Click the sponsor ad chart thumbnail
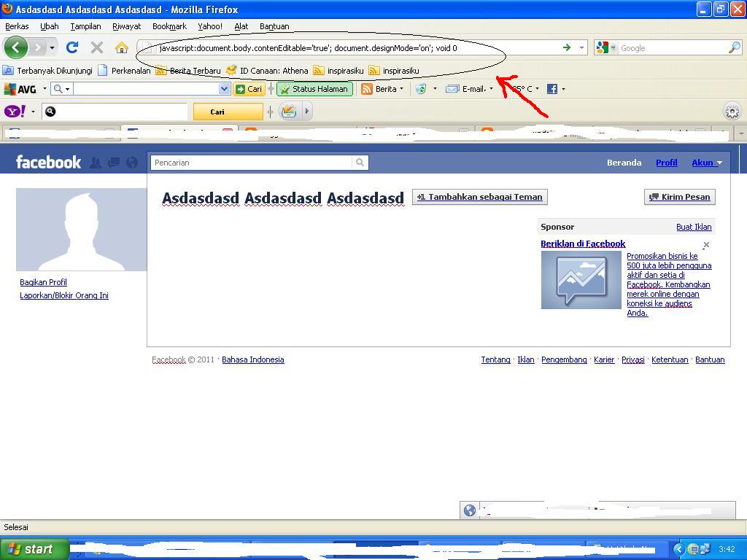Screen dimensions: 747x560 tap(581, 280)
